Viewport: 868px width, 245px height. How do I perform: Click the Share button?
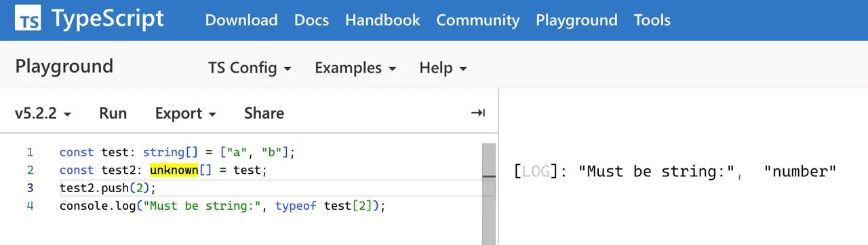click(x=264, y=113)
